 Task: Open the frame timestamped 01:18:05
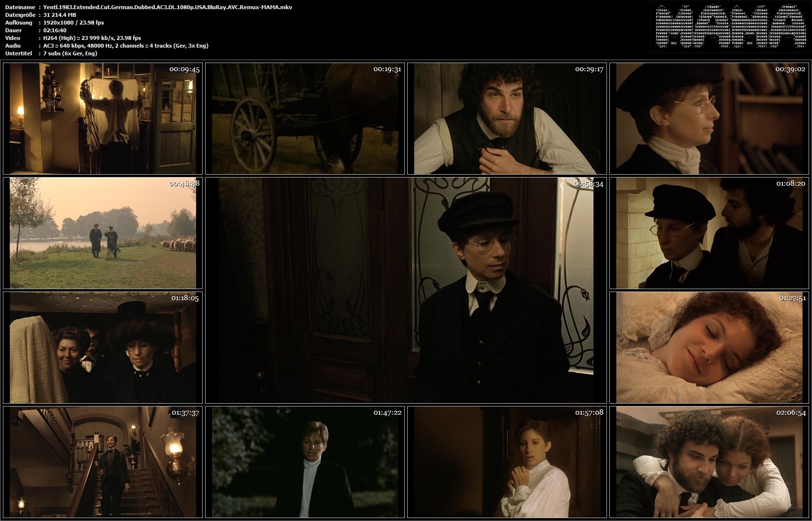(x=103, y=347)
